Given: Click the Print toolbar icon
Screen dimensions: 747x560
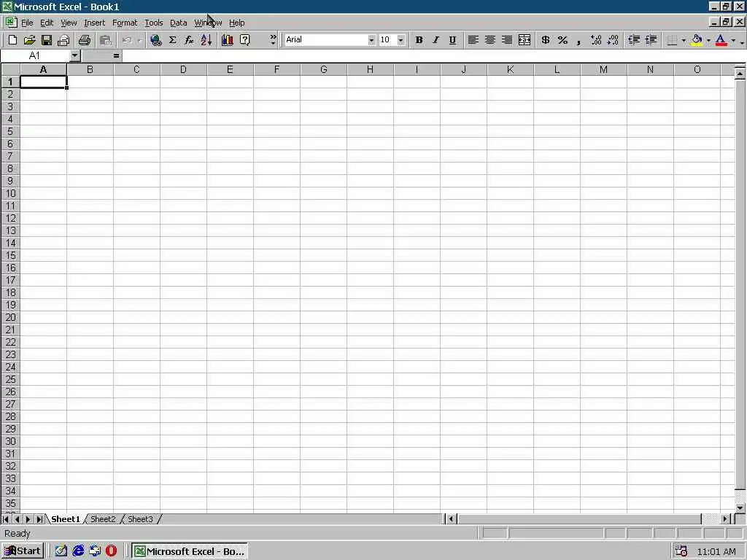Looking at the screenshot, I should [x=85, y=40].
